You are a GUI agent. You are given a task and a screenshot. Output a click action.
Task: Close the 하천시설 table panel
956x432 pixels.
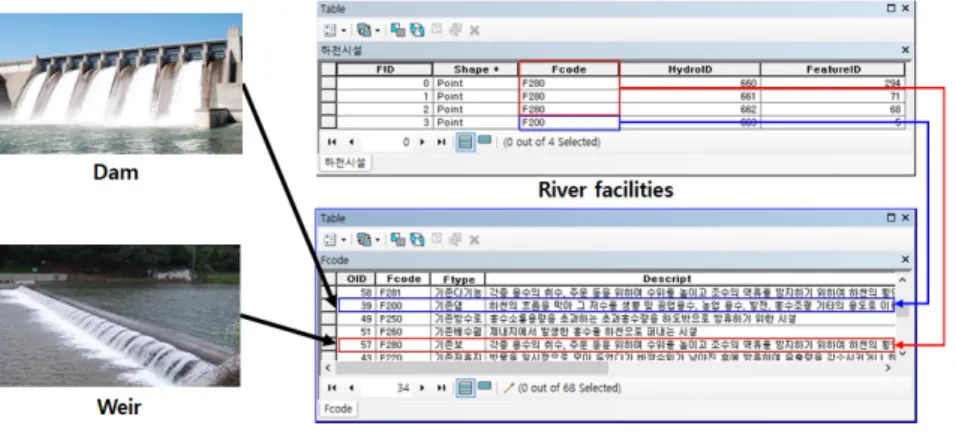coord(905,50)
